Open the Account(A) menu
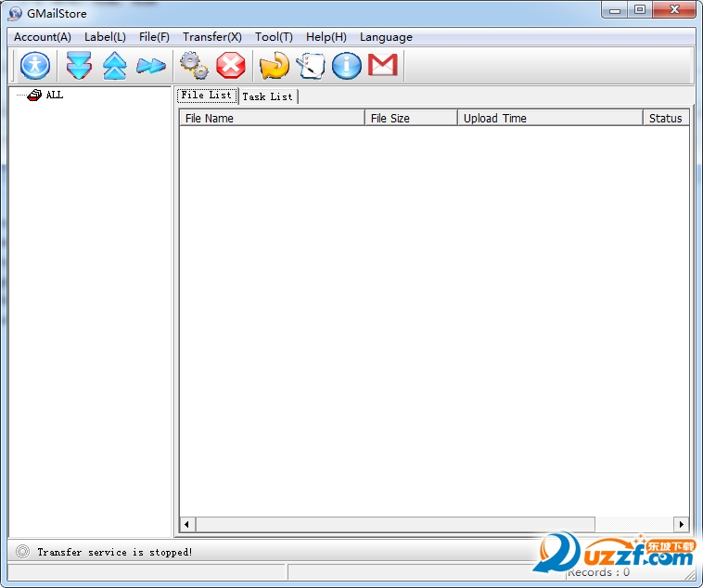This screenshot has width=703, height=588. pyautogui.click(x=43, y=37)
